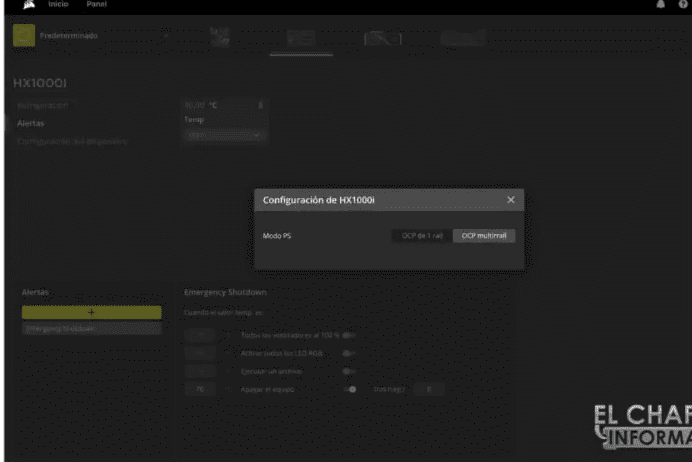
Task: Click the Emergency Shutdown heading text
Action: pos(225,292)
